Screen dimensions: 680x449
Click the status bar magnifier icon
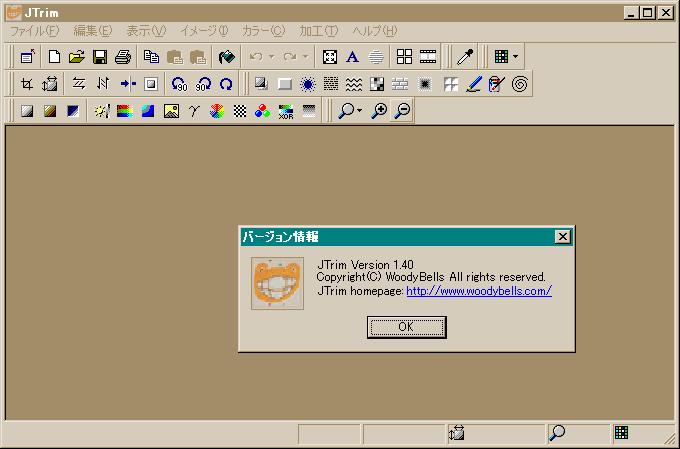tap(557, 433)
